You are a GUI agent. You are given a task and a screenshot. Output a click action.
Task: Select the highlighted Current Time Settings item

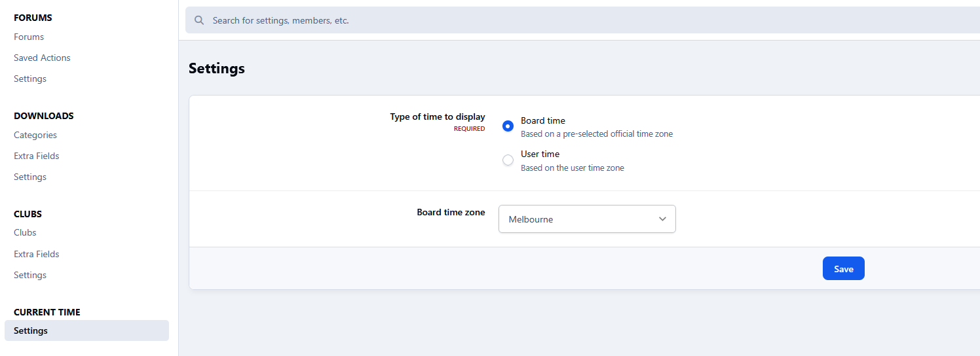(31, 330)
